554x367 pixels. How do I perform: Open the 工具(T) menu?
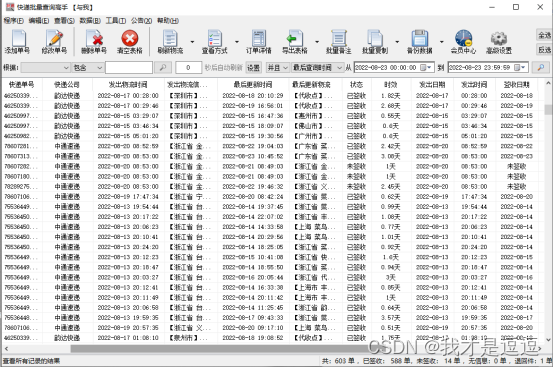116,21
